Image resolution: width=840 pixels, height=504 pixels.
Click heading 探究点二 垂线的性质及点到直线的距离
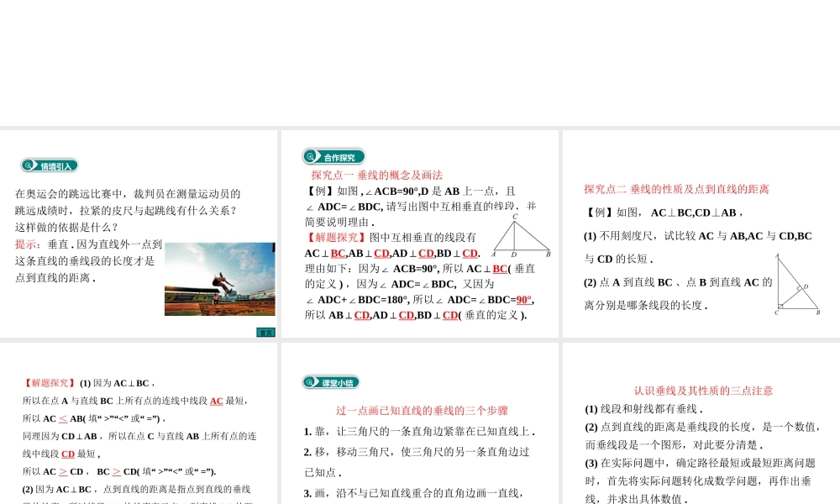pos(676,189)
